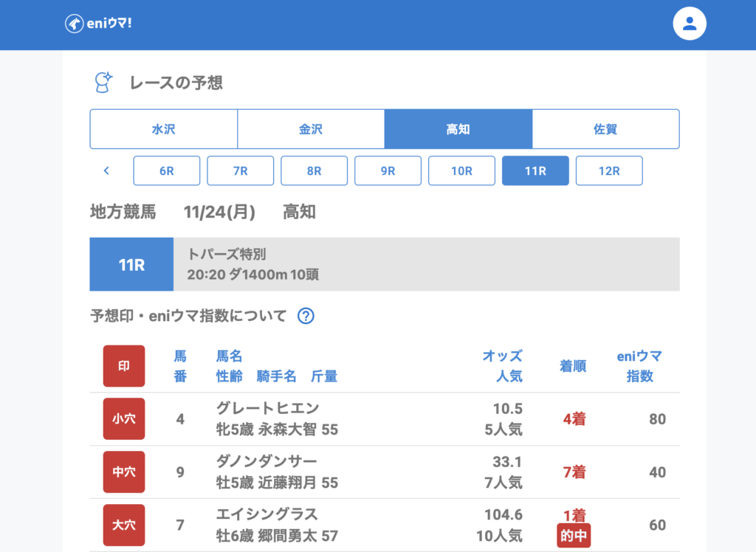This screenshot has width=756, height=552.
Task: Select the 高知 racecourse tab
Action: click(458, 129)
